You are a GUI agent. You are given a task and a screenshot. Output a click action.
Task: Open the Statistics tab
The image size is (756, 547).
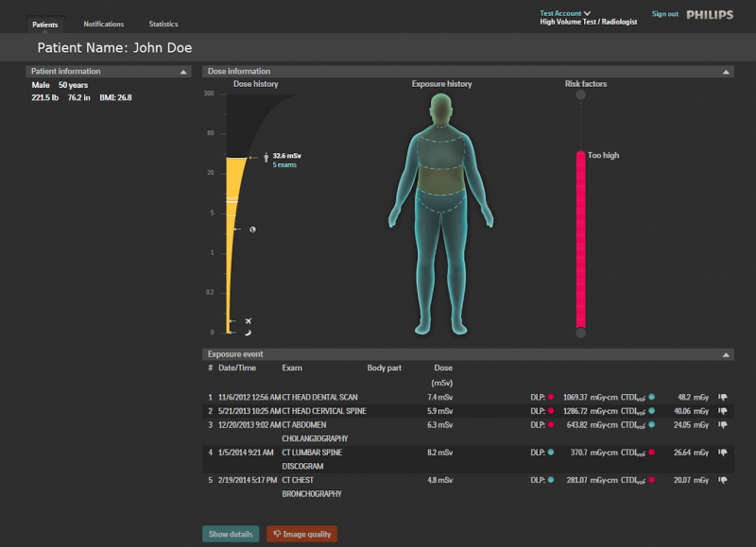click(x=163, y=24)
